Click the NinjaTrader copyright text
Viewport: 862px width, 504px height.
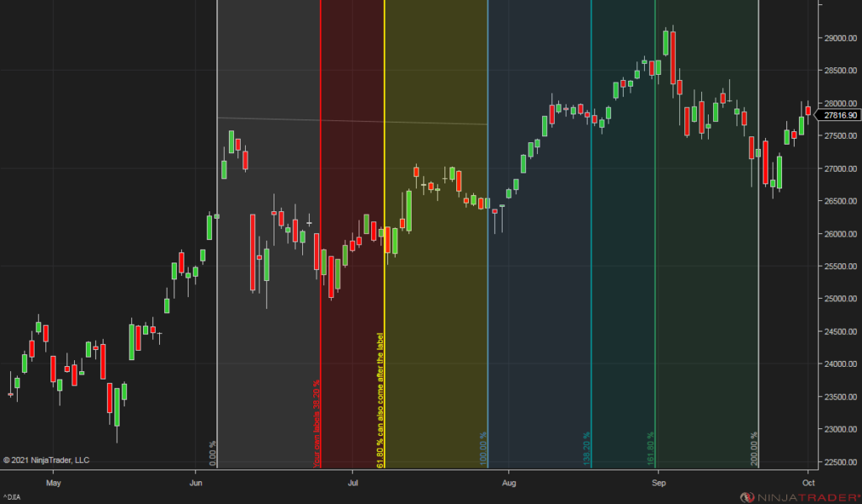coord(47,460)
